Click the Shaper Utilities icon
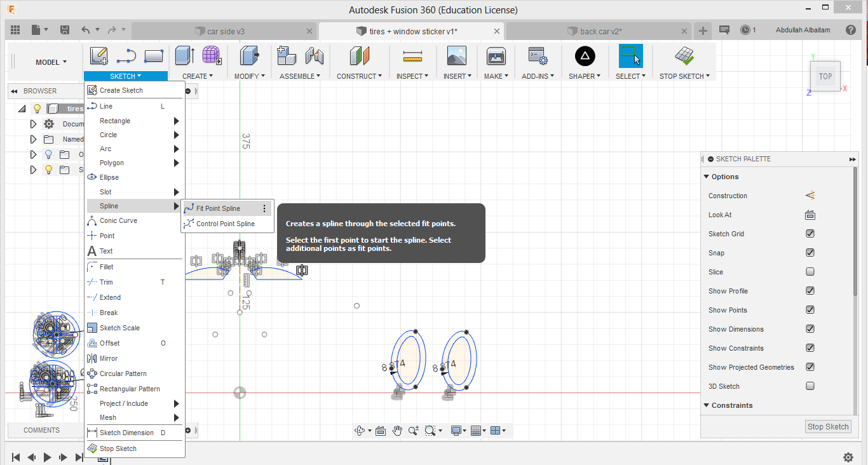 tap(585, 56)
